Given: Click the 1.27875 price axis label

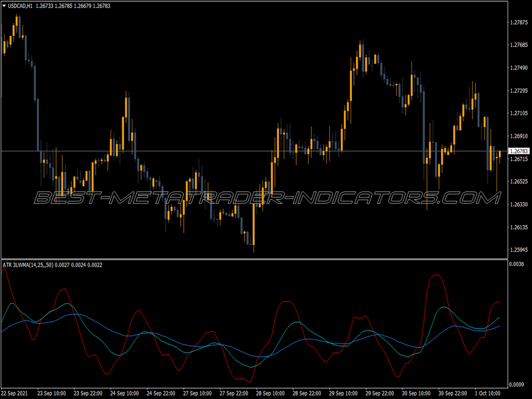Looking at the screenshot, I should (519, 22).
